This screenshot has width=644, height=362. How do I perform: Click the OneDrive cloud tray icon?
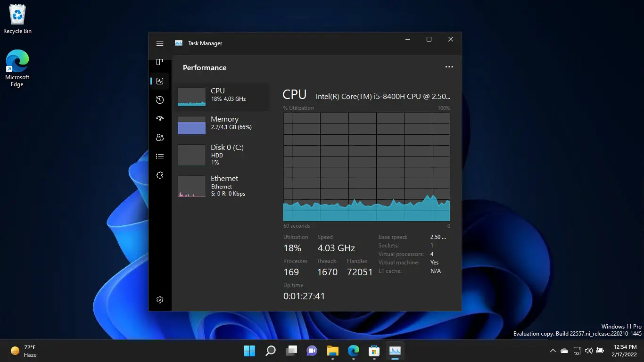tap(564, 351)
